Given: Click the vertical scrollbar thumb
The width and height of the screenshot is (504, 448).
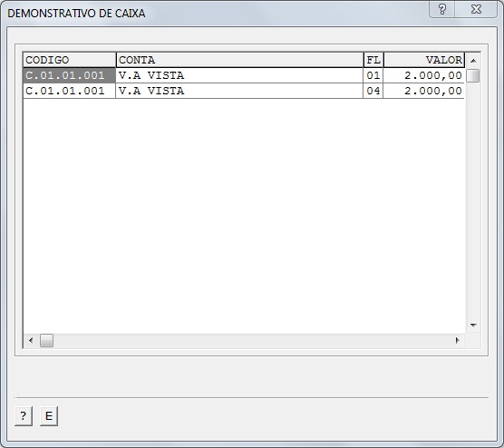Looking at the screenshot, I should [x=473, y=76].
